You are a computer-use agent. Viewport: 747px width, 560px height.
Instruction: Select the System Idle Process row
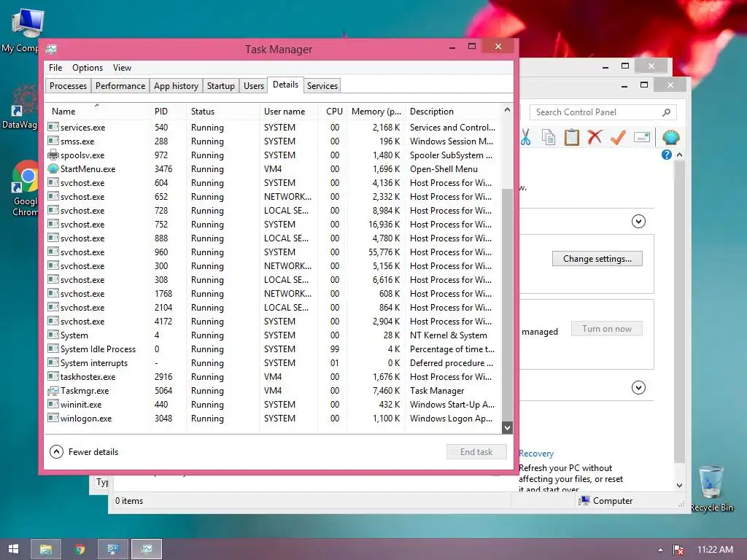274,349
